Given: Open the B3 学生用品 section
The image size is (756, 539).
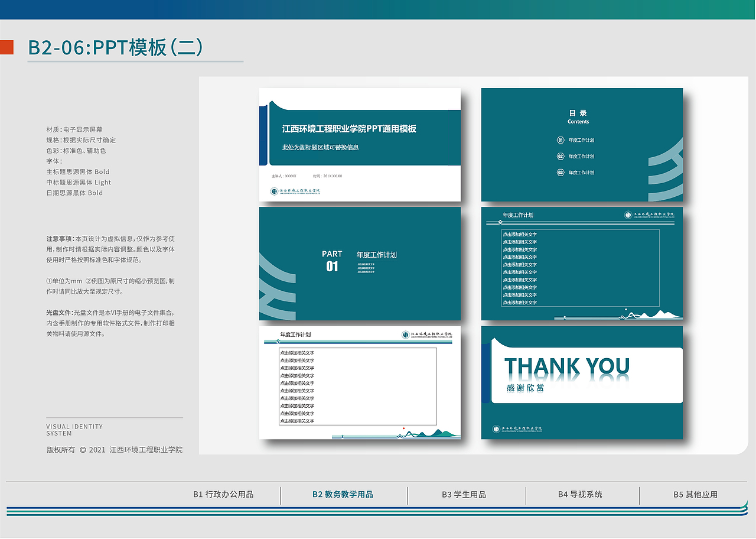Looking at the screenshot, I should [464, 495].
